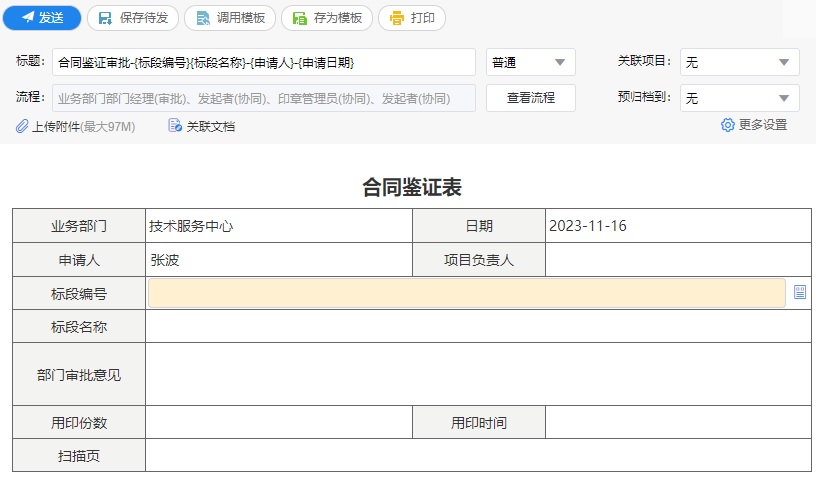Open the 关联项目 dropdown
816x477 pixels.
tap(739, 62)
